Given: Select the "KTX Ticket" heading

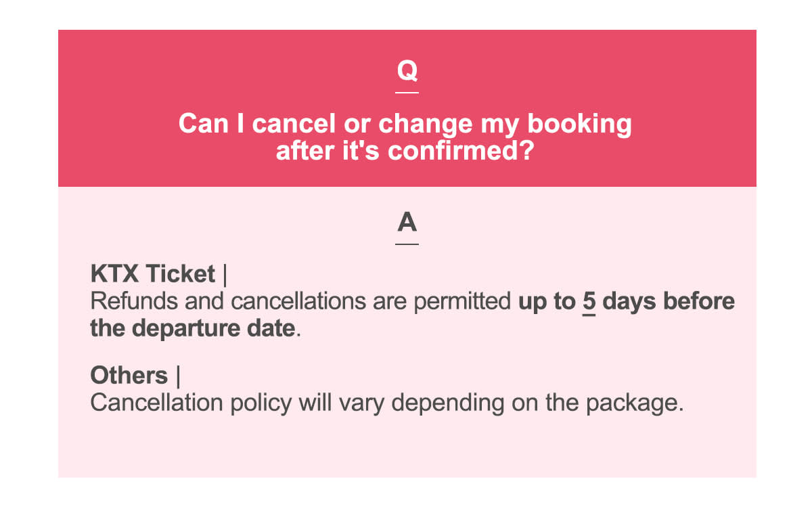Looking at the screenshot, I should (x=152, y=274).
